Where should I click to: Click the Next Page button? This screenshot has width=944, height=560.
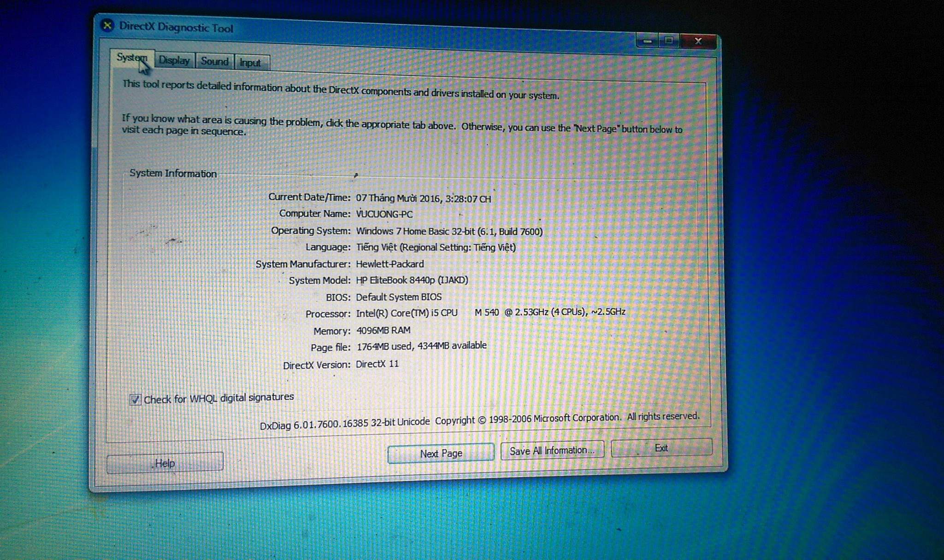tap(441, 453)
